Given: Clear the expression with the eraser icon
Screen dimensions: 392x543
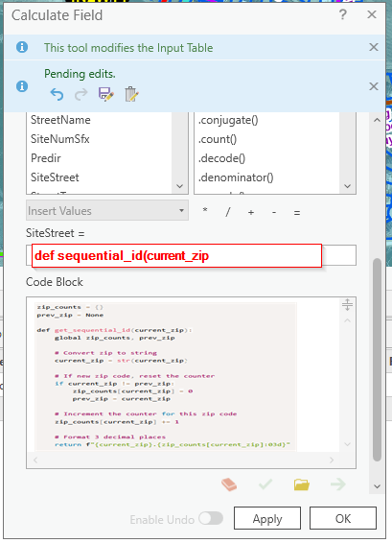Looking at the screenshot, I should [229, 484].
